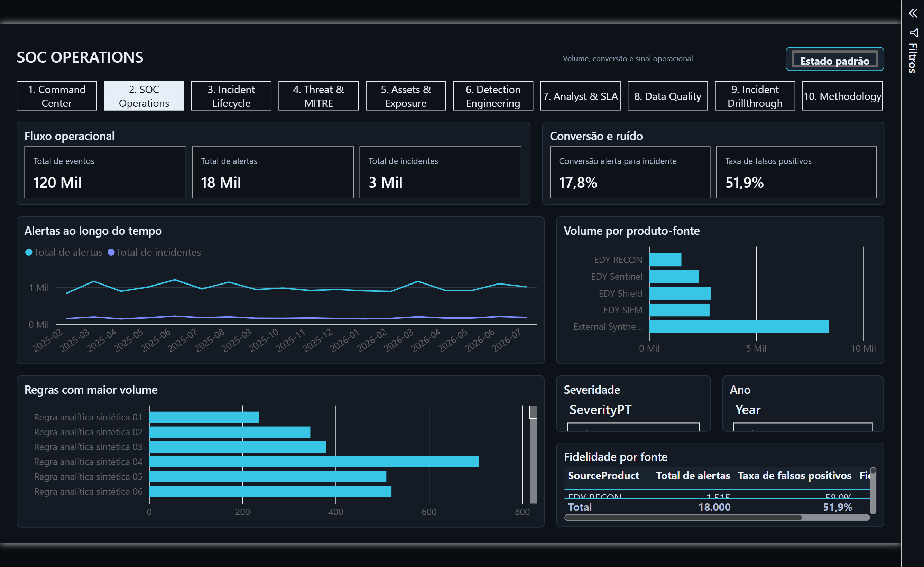
Task: Click the Regras com maior volume scrollbar thumb
Action: coord(533,412)
